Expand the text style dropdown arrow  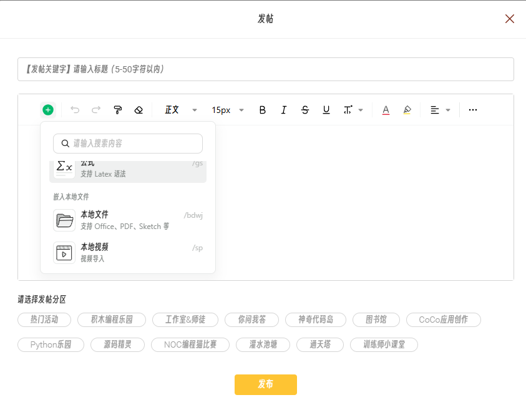click(x=361, y=110)
